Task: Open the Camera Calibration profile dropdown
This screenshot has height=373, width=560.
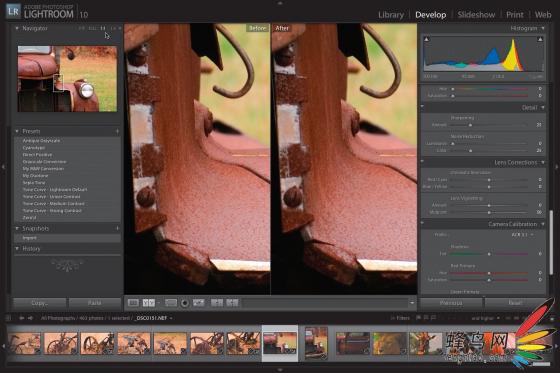Action: [522, 235]
